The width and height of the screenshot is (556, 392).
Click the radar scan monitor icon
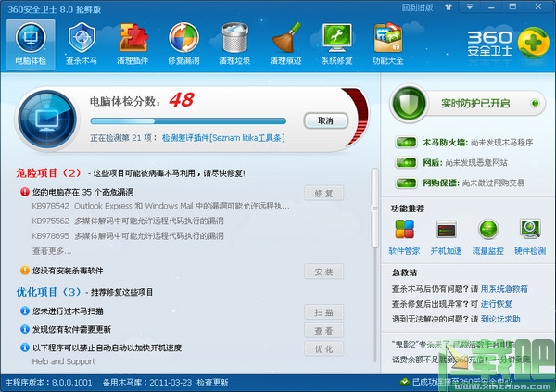(47, 120)
